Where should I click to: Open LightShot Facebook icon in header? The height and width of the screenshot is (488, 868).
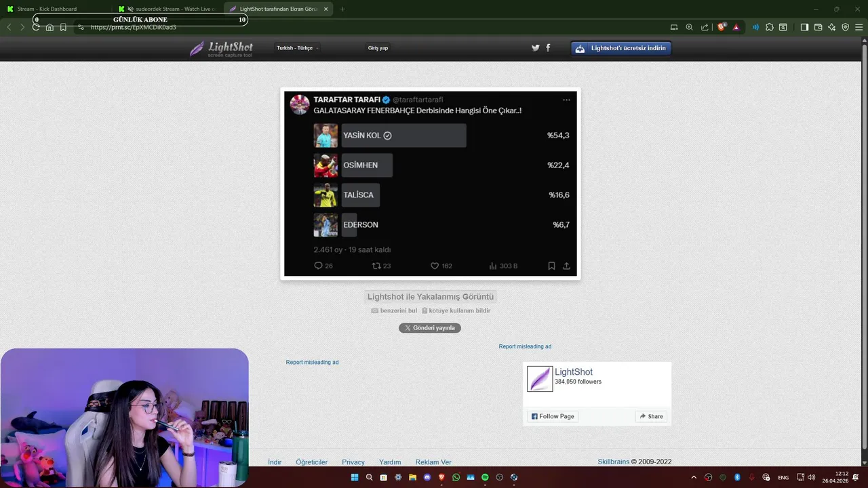coord(548,48)
